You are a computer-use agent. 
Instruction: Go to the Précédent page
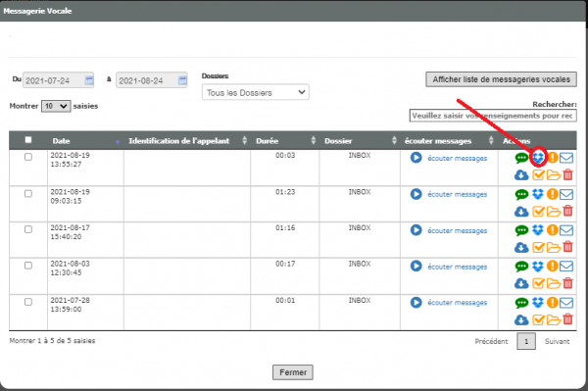[x=491, y=341]
